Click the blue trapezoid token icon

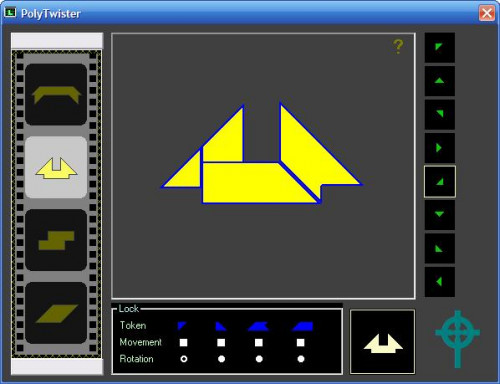click(302, 326)
